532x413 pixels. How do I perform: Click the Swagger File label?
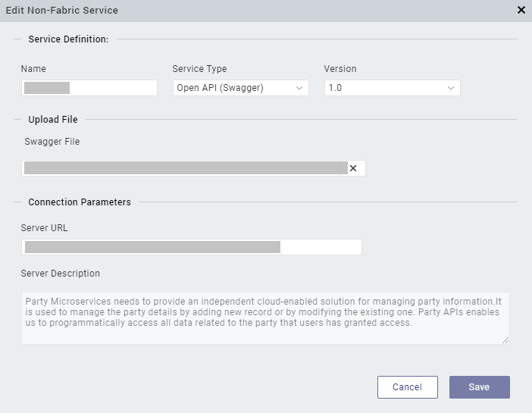(52, 142)
